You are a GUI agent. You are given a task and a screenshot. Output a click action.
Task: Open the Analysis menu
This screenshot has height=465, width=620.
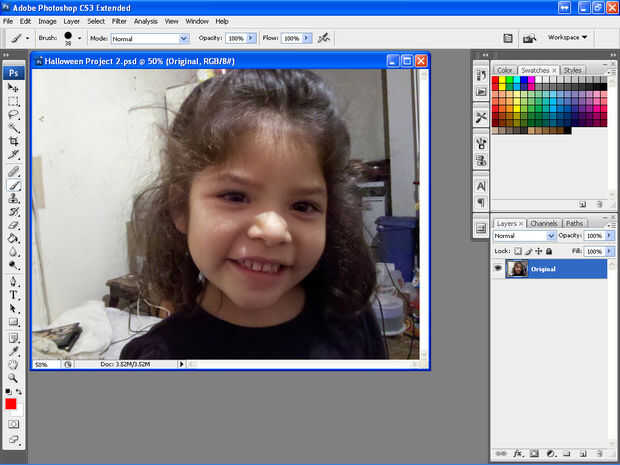pyautogui.click(x=146, y=21)
